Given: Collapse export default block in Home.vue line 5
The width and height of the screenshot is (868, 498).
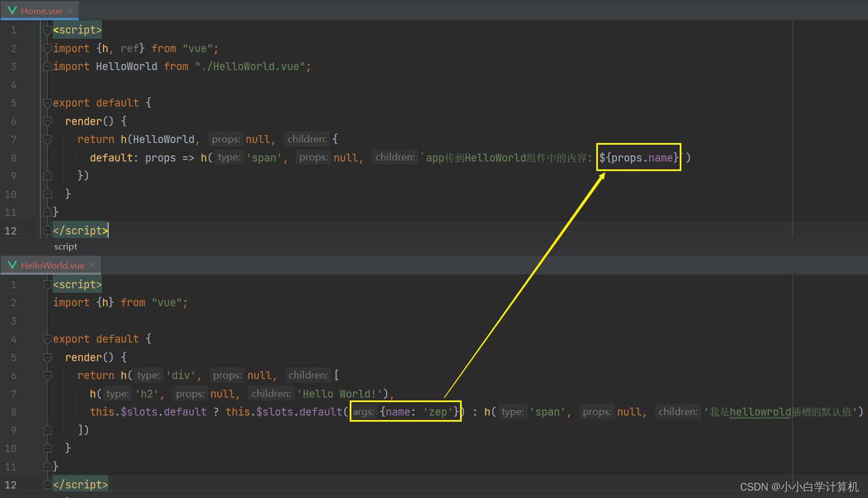Looking at the screenshot, I should (48, 103).
